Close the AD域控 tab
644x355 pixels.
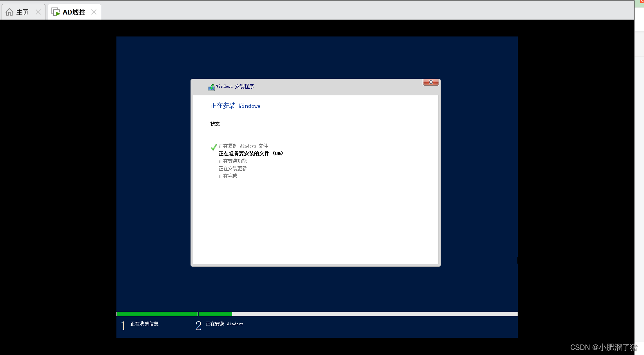pos(94,12)
